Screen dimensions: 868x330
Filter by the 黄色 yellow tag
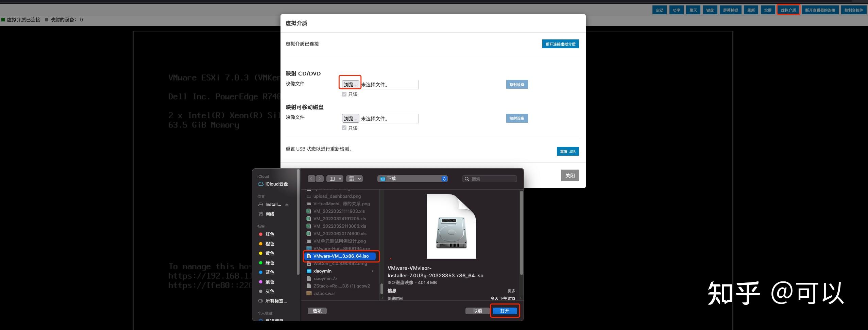click(x=267, y=254)
